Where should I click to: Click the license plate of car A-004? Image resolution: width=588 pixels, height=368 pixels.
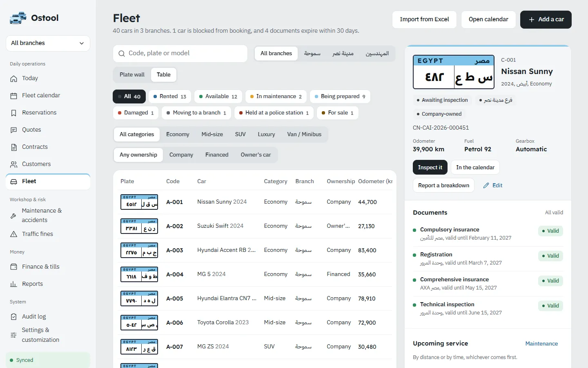point(139,274)
